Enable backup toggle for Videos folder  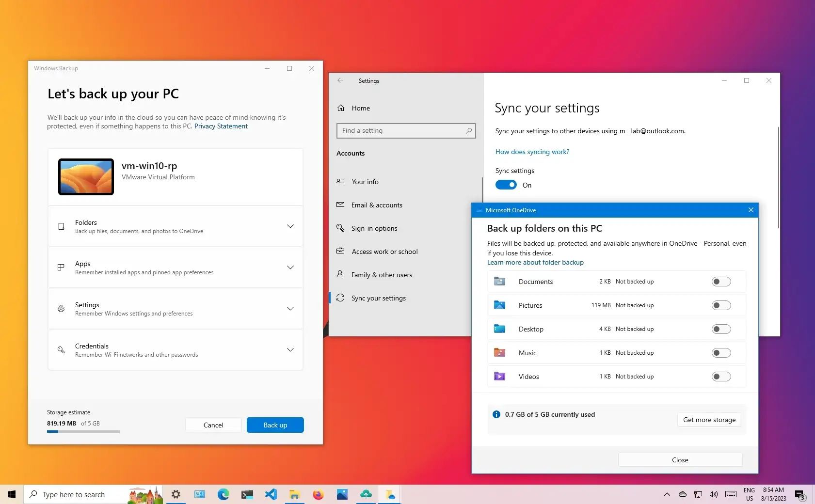721,377
